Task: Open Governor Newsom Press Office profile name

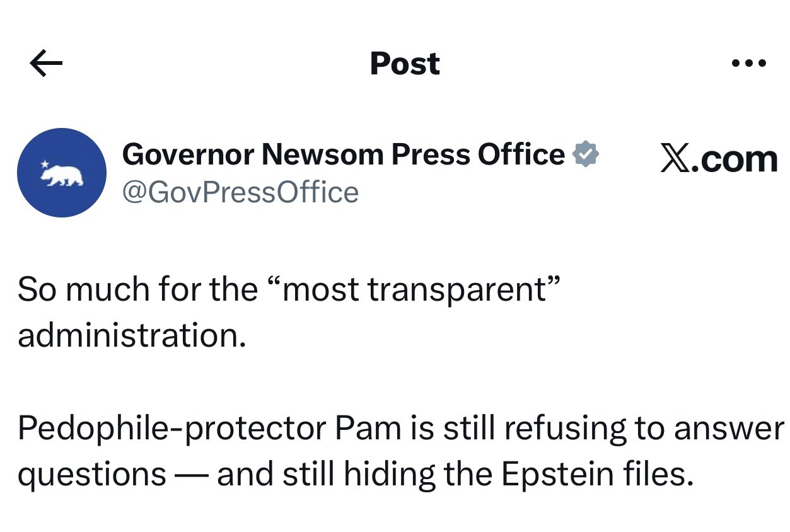Action: point(343,154)
